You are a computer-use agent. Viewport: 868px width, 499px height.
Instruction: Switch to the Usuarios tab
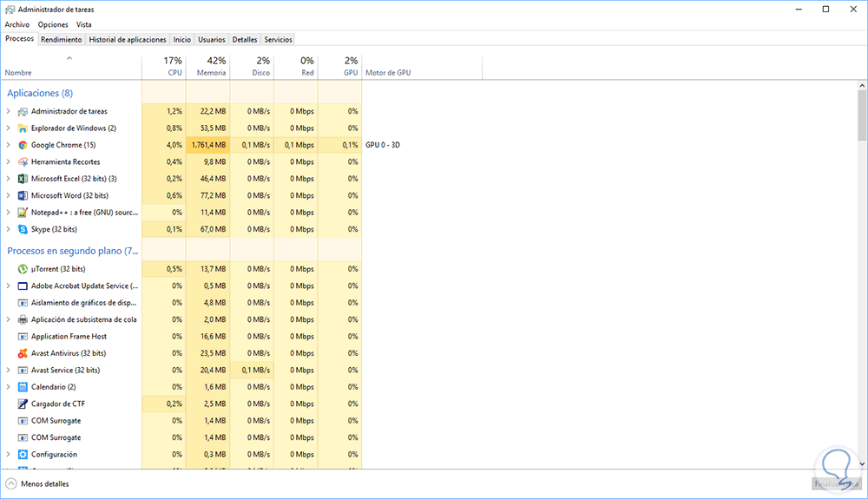212,40
